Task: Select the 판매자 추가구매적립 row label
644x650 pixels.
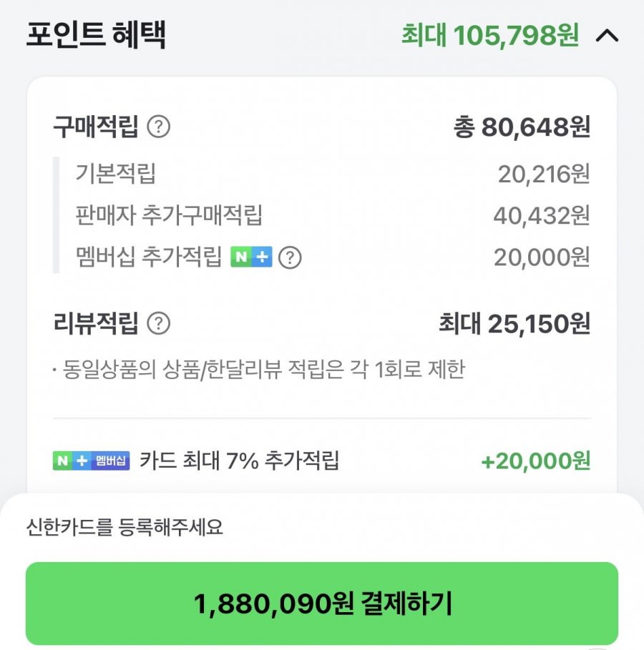Action: (x=169, y=215)
